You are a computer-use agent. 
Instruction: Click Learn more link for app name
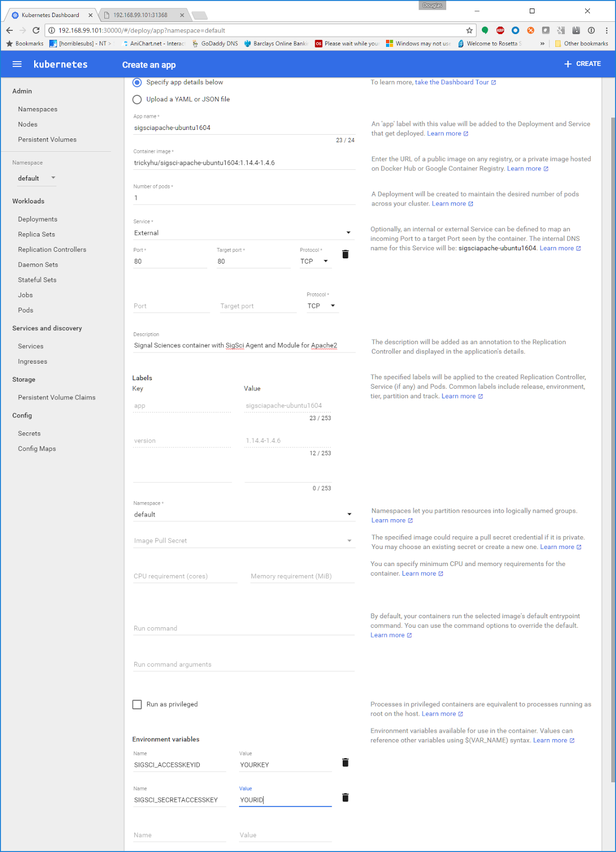click(448, 134)
